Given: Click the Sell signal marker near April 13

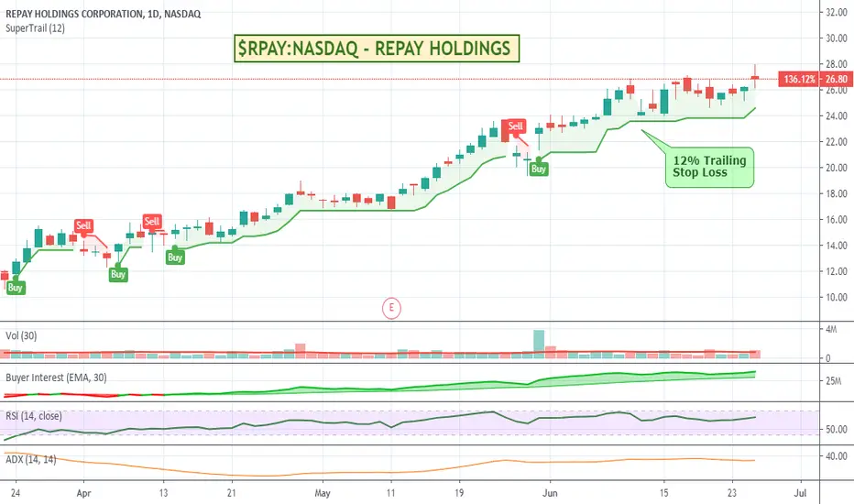Looking at the screenshot, I should [152, 221].
